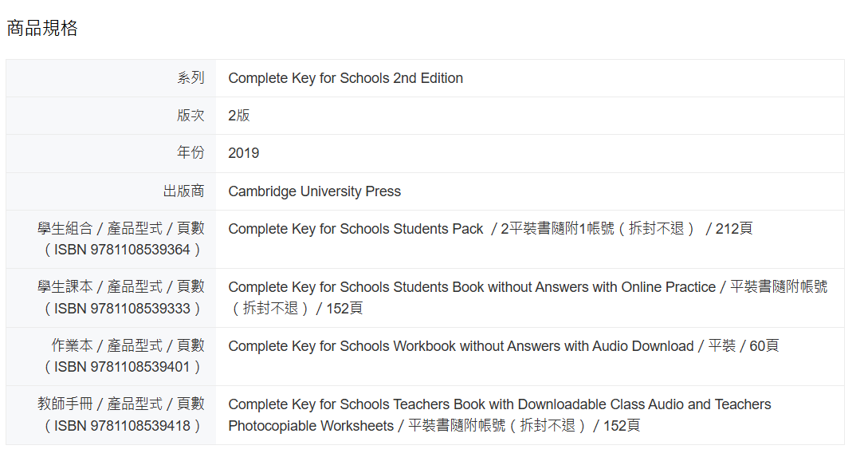This screenshot has width=868, height=469.
Task: Click the year value 2019
Action: tap(244, 153)
